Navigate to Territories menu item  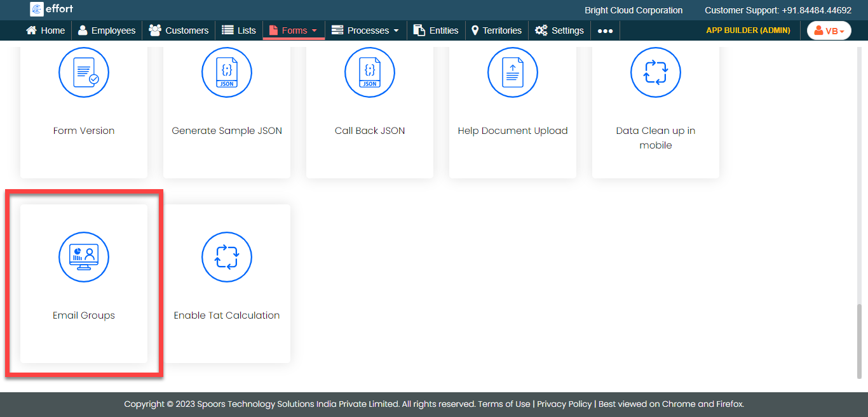(x=496, y=30)
